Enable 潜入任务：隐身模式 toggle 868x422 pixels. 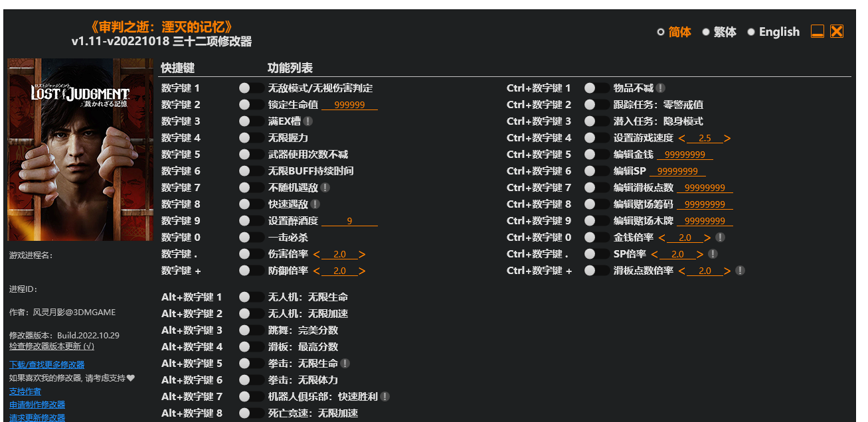[597, 121]
